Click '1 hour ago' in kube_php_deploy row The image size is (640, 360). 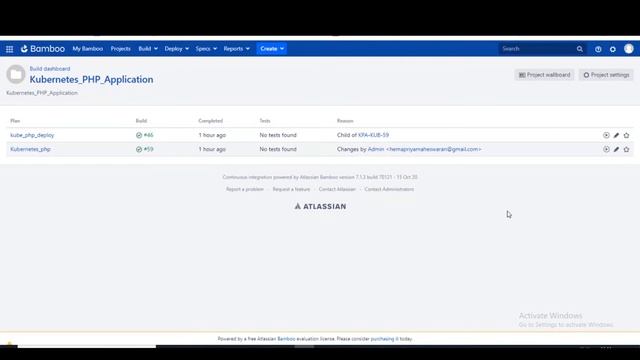212,135
